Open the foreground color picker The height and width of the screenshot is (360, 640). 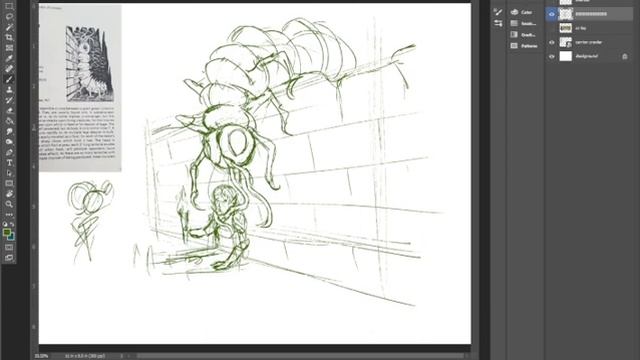tap(7, 233)
